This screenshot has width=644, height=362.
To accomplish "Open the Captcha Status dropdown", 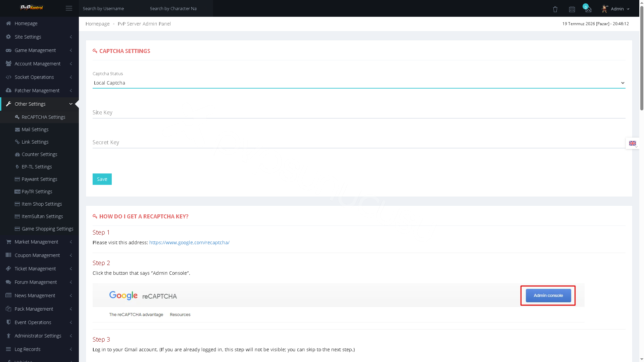I will 359,83.
